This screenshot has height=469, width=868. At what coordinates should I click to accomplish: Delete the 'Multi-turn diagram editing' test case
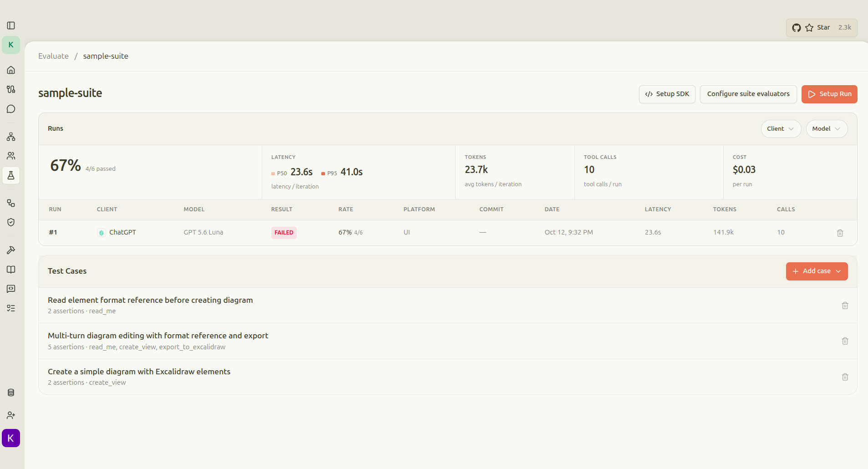tap(845, 341)
